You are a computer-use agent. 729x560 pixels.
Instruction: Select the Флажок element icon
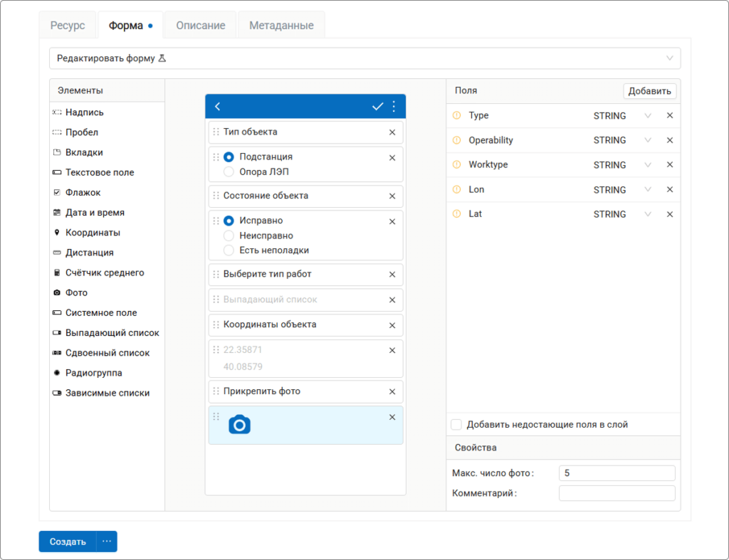(x=57, y=192)
